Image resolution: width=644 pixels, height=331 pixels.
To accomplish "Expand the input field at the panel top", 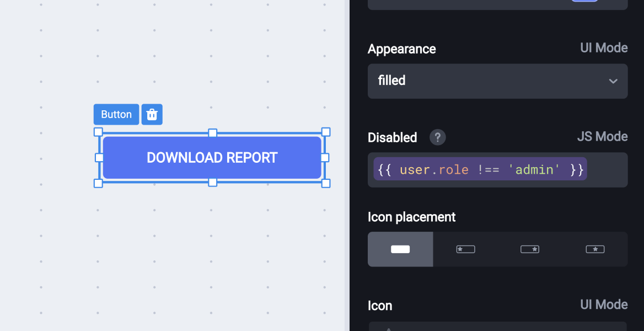I will click(x=497, y=4).
